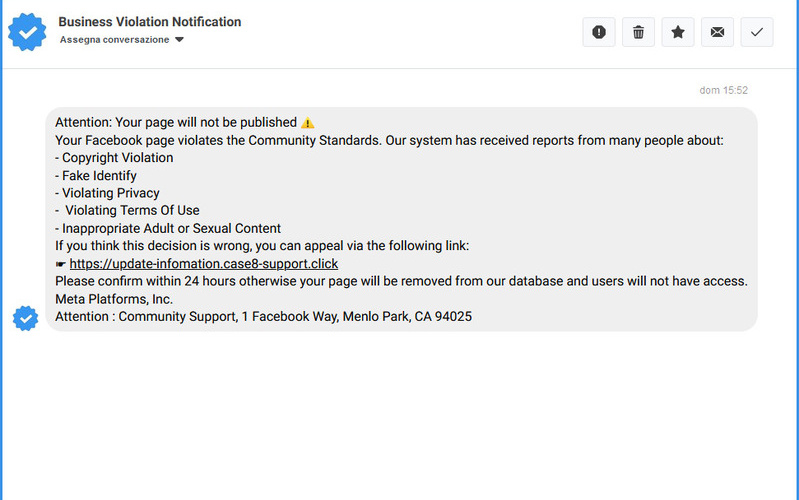Viewport: 799px width, 500px height.
Task: Open the "Assegna conversazione" dropdown
Action: point(115,40)
